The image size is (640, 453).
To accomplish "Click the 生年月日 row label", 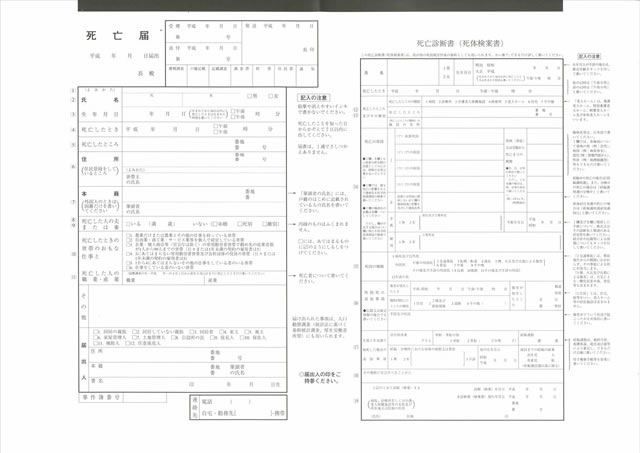I will [100, 115].
